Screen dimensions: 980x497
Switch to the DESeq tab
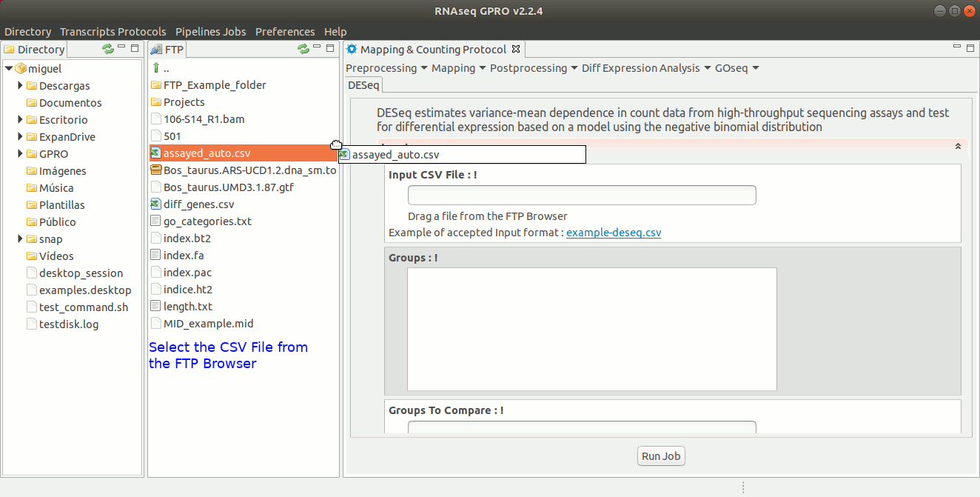pyautogui.click(x=363, y=85)
